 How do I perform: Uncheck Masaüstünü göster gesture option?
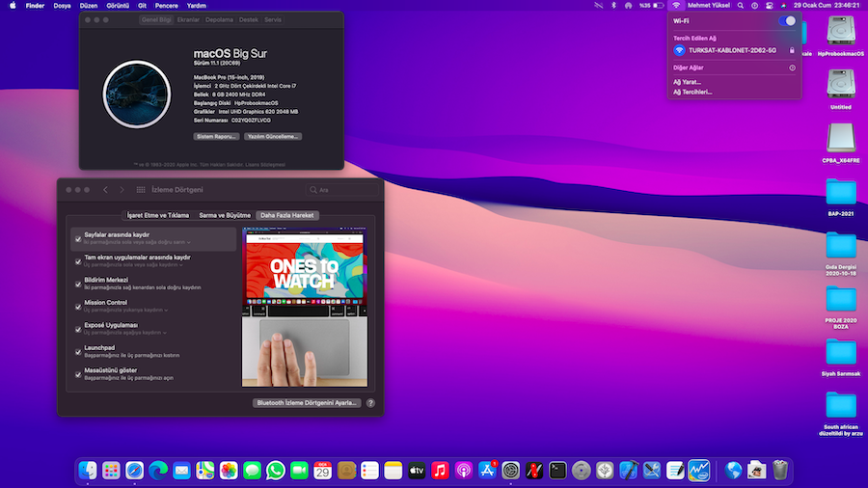pyautogui.click(x=77, y=373)
